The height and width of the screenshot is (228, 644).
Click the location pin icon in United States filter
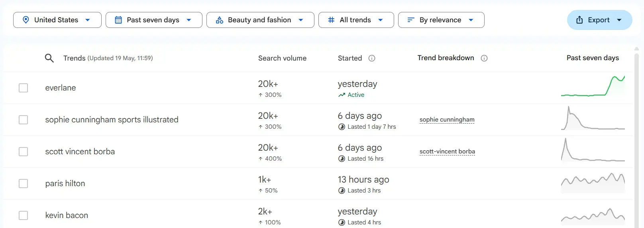(26, 20)
